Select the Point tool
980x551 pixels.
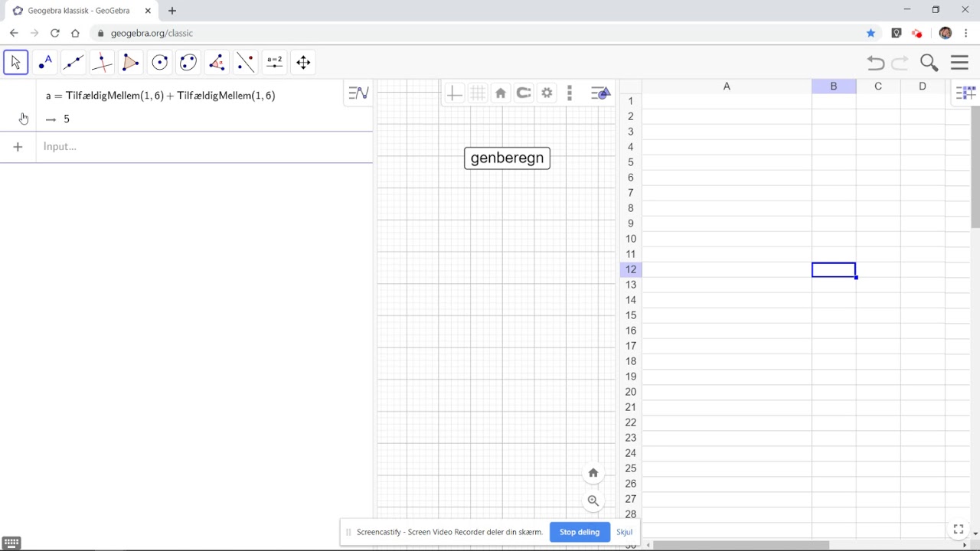pyautogui.click(x=45, y=63)
